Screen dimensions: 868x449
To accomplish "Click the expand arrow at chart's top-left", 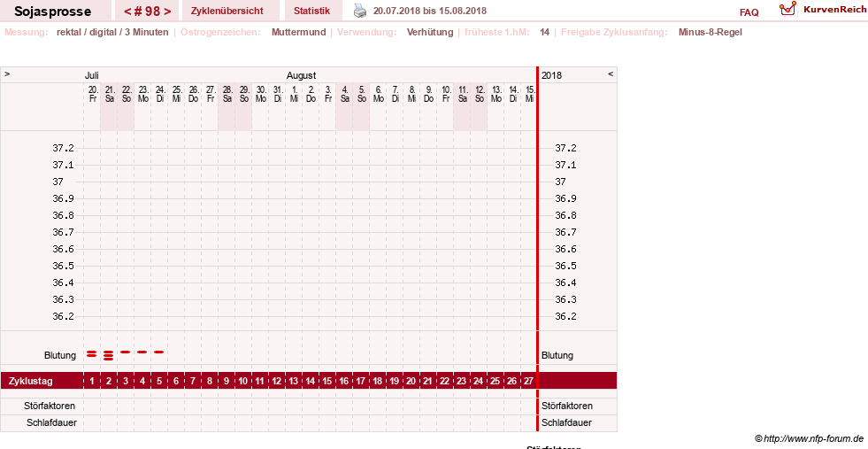I will [x=7, y=74].
